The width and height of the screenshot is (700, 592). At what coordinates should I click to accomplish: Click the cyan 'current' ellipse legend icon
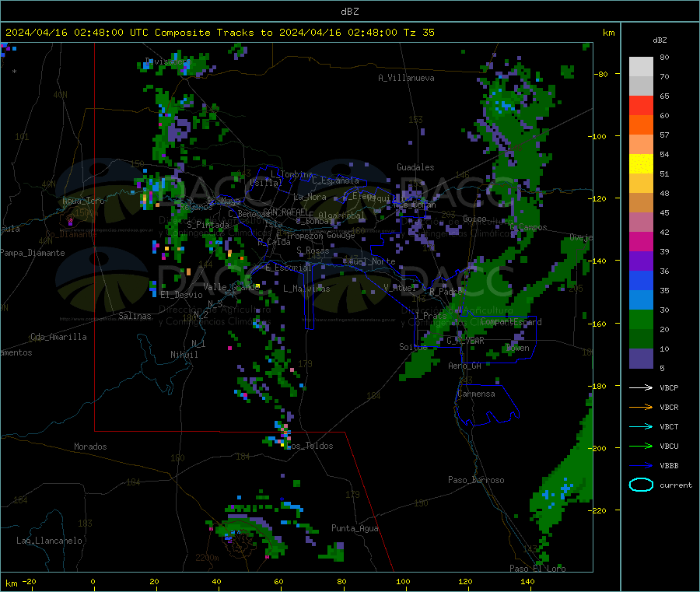[641, 485]
